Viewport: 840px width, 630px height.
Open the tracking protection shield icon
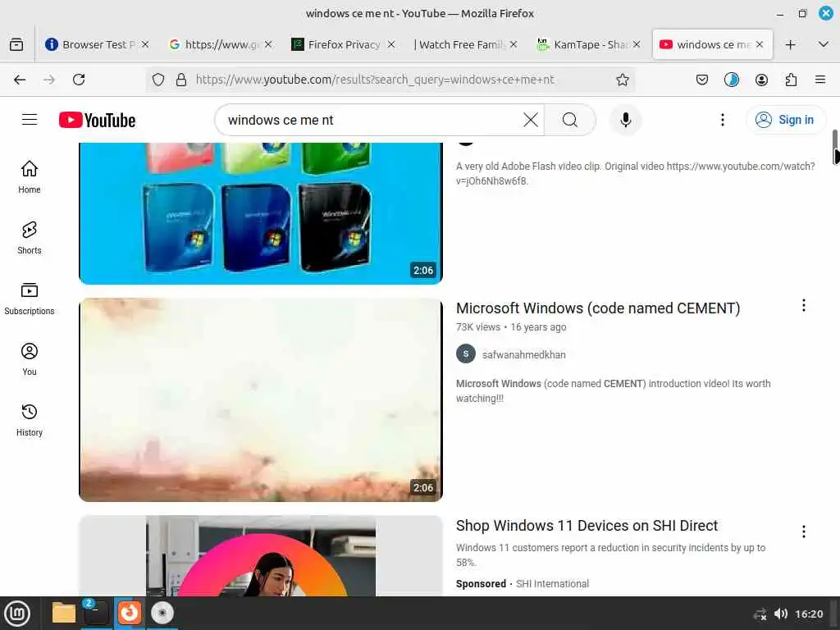point(158,80)
